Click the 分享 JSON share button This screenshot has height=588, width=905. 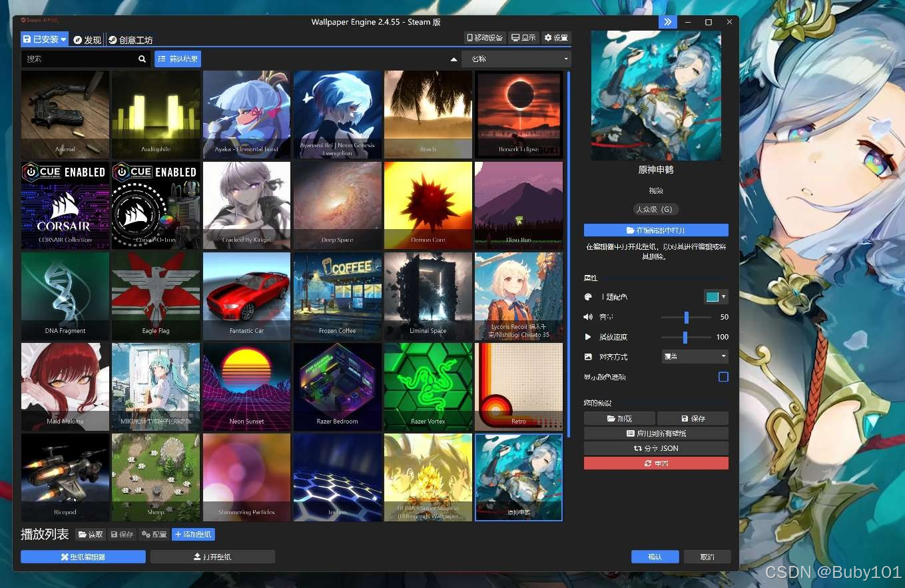point(656,448)
